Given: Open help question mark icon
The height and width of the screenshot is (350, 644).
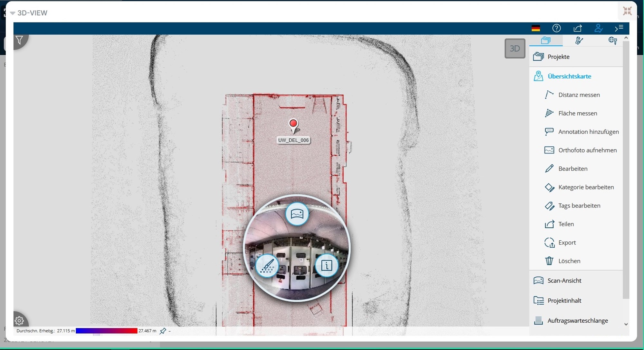Looking at the screenshot, I should tap(556, 28).
